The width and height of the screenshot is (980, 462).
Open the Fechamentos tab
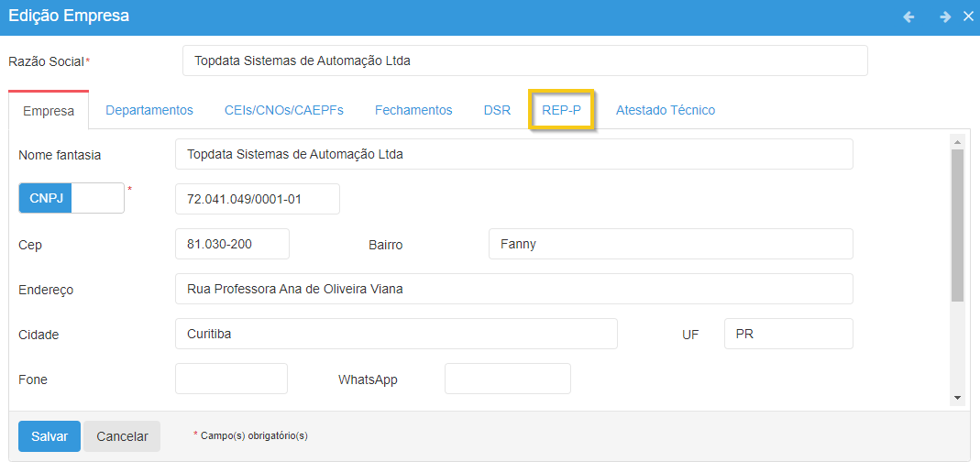[413, 110]
